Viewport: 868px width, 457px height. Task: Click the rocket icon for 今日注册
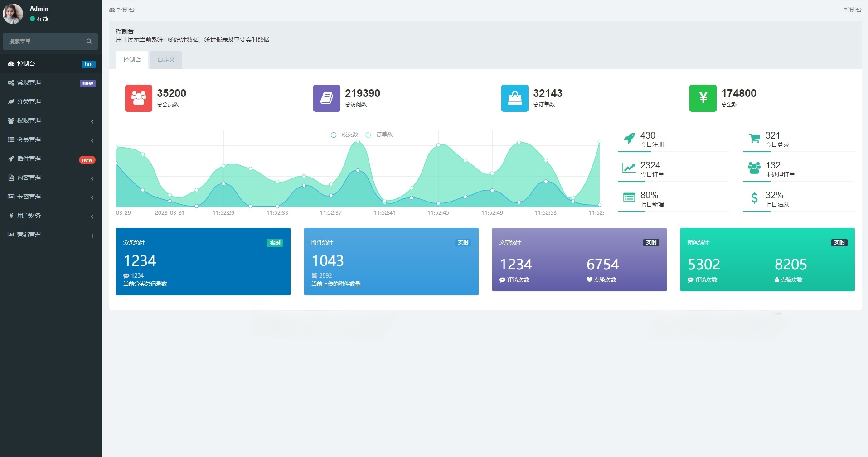629,139
